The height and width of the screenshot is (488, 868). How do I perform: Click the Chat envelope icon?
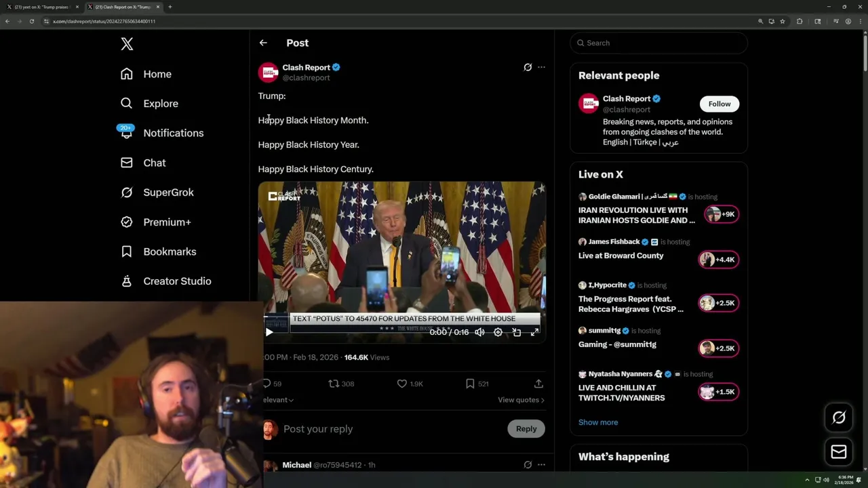pos(127,163)
